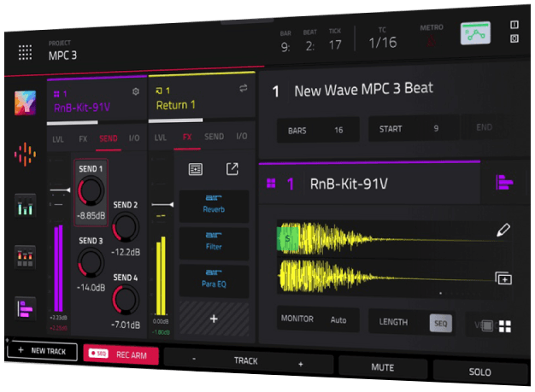
Task: Select the I/O tab on Return 1 channel
Action: [242, 136]
